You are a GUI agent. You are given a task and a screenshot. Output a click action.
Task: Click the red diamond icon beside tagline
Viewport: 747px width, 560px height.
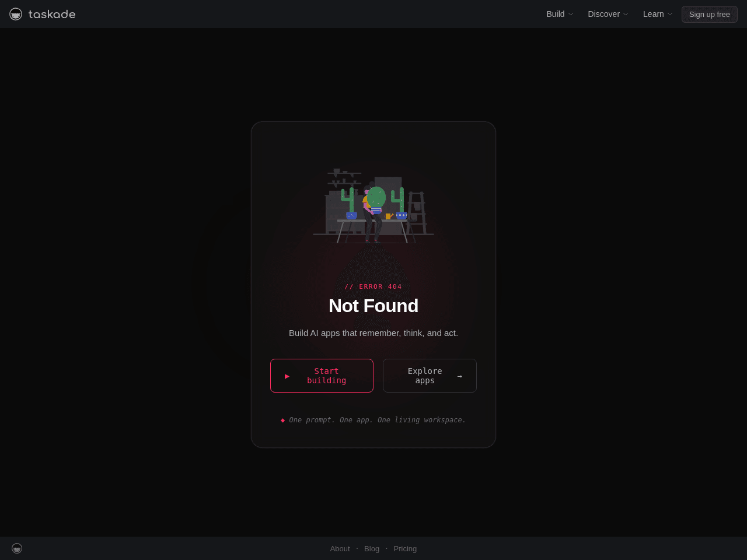tap(282, 420)
